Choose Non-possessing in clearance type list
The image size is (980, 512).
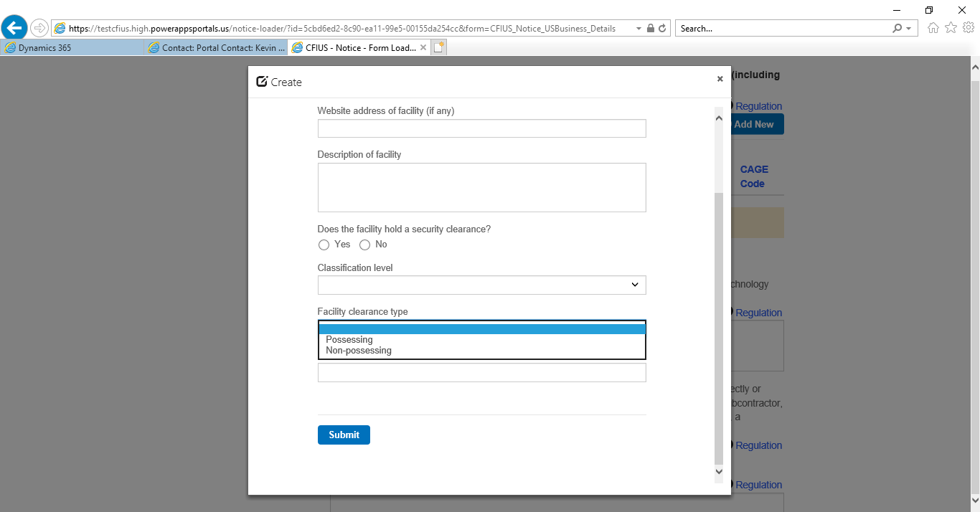(359, 351)
